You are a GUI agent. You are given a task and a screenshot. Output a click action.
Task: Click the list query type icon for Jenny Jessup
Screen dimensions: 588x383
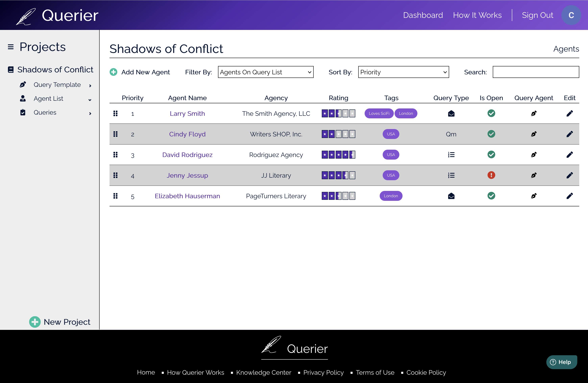(451, 175)
